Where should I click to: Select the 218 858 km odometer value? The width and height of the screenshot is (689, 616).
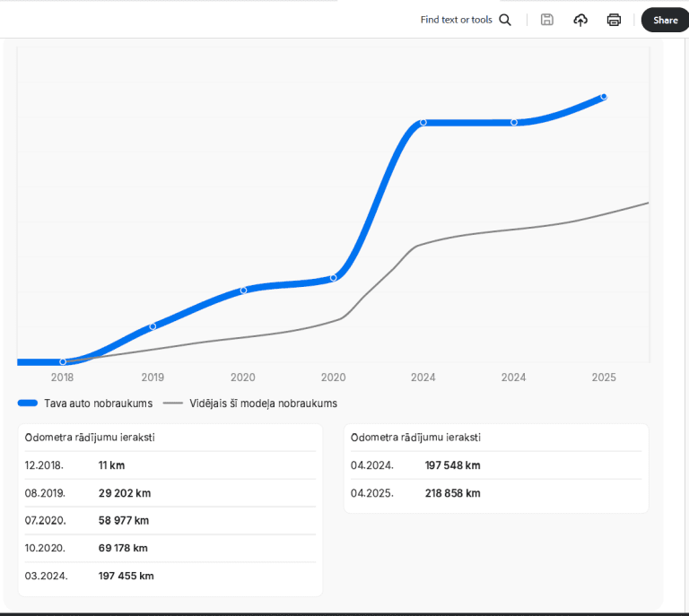453,493
